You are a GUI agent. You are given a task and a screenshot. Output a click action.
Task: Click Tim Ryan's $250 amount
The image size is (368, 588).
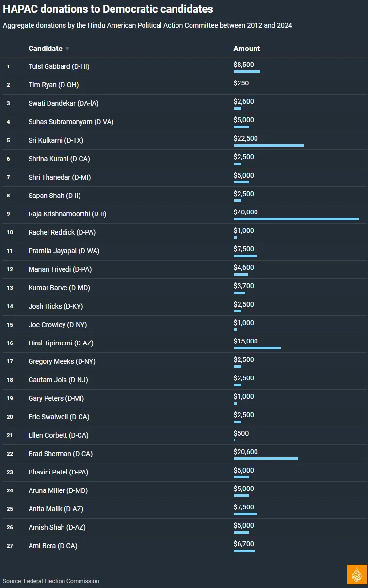click(x=241, y=83)
